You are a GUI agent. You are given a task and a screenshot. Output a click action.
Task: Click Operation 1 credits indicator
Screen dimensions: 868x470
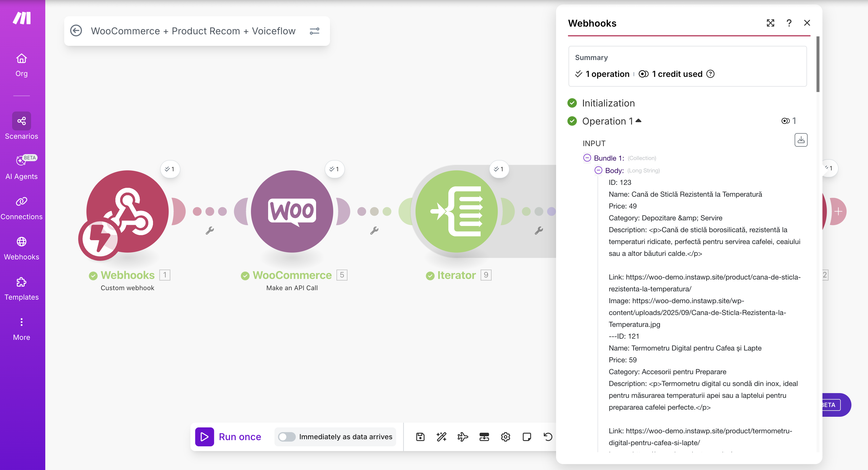[789, 120]
